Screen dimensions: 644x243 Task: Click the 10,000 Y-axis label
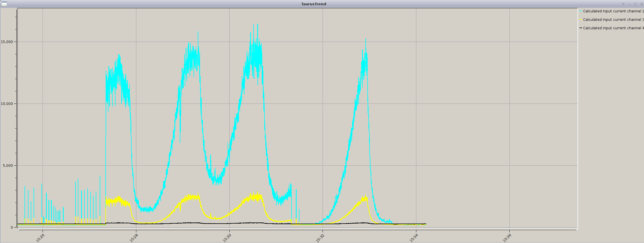click(7, 104)
